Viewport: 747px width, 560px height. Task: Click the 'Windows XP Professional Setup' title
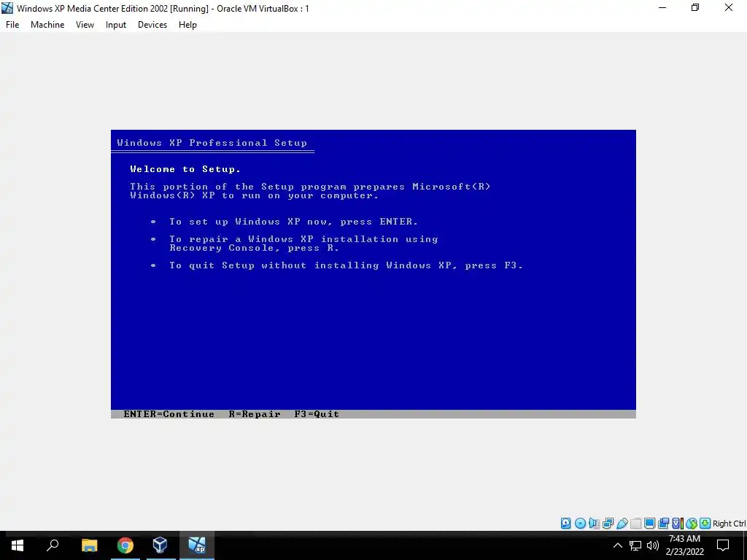(212, 143)
